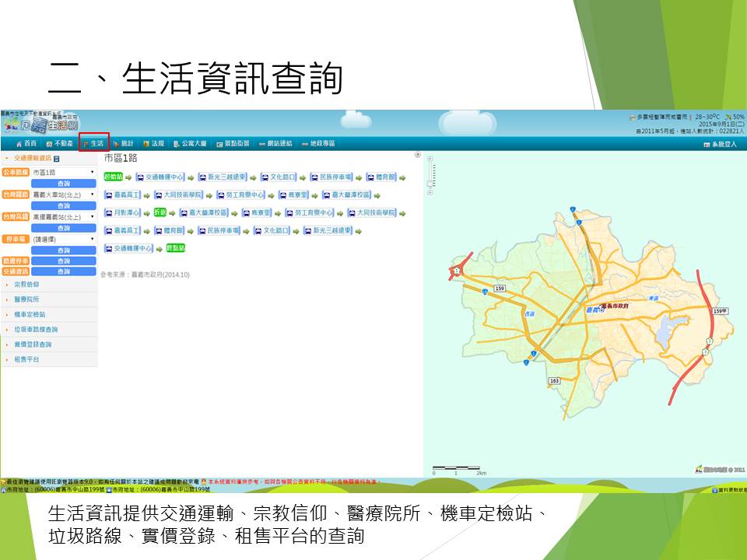Click the 資料更新狀態 info icon

[714, 490]
